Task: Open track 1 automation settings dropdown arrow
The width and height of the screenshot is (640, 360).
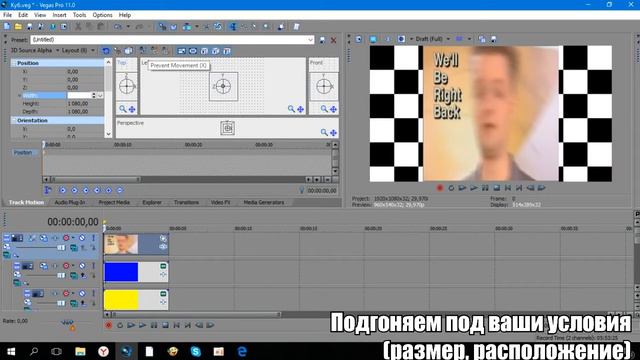Action: pyautogui.click(x=73, y=238)
